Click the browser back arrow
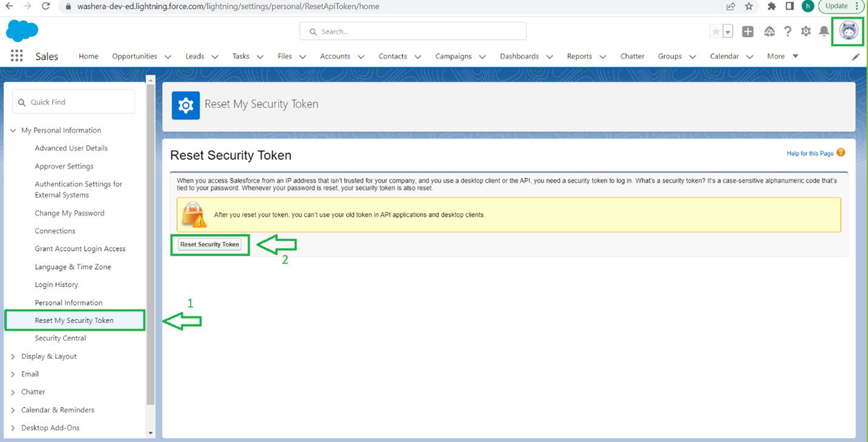Viewport: 868px width, 442px height. [x=9, y=6]
